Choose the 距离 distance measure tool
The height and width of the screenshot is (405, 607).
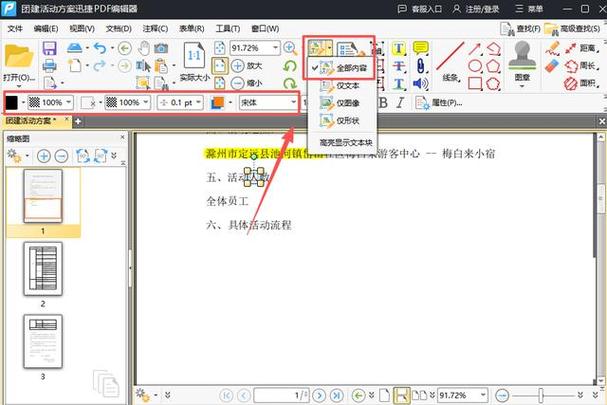coord(581,48)
